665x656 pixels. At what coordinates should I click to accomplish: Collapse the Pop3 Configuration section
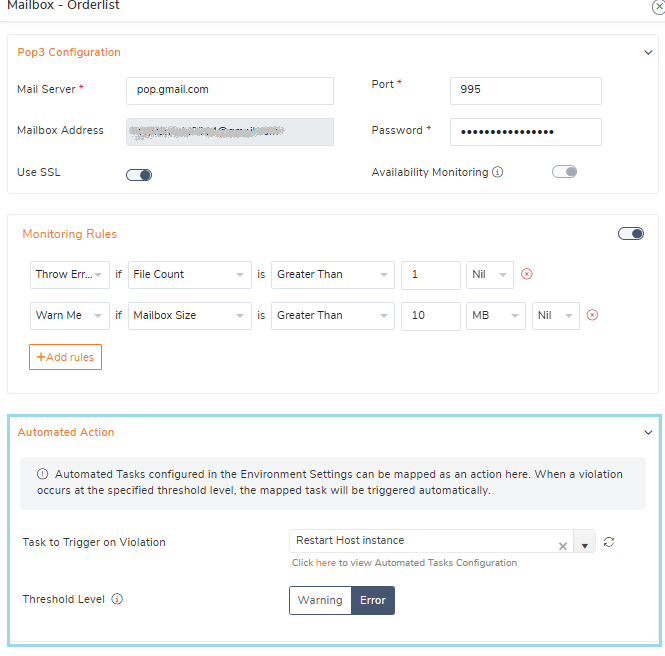point(648,53)
